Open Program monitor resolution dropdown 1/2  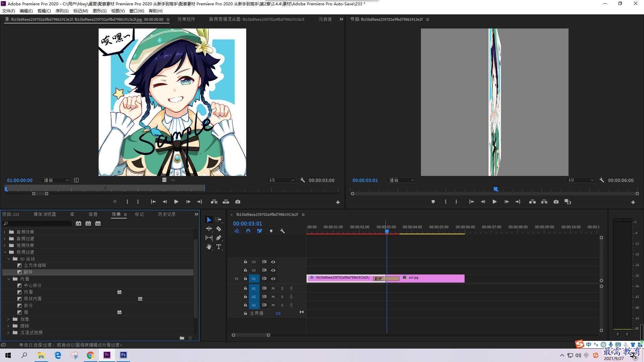(x=581, y=180)
